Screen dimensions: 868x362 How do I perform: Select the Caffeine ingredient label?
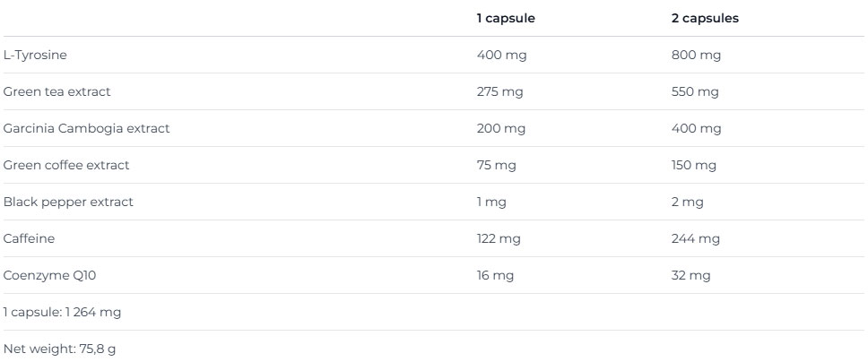pyautogui.click(x=29, y=238)
